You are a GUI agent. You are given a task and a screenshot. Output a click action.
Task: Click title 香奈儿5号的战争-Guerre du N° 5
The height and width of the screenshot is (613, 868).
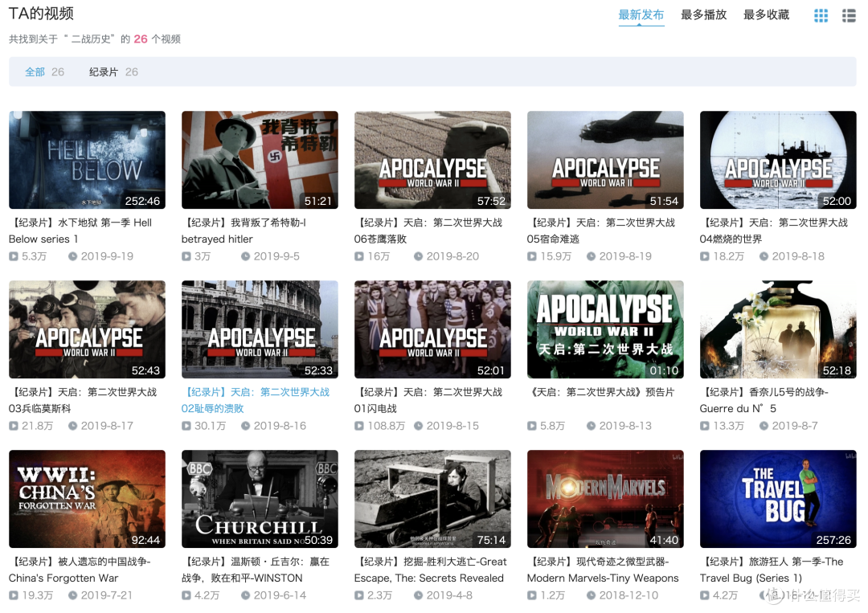[x=764, y=400]
